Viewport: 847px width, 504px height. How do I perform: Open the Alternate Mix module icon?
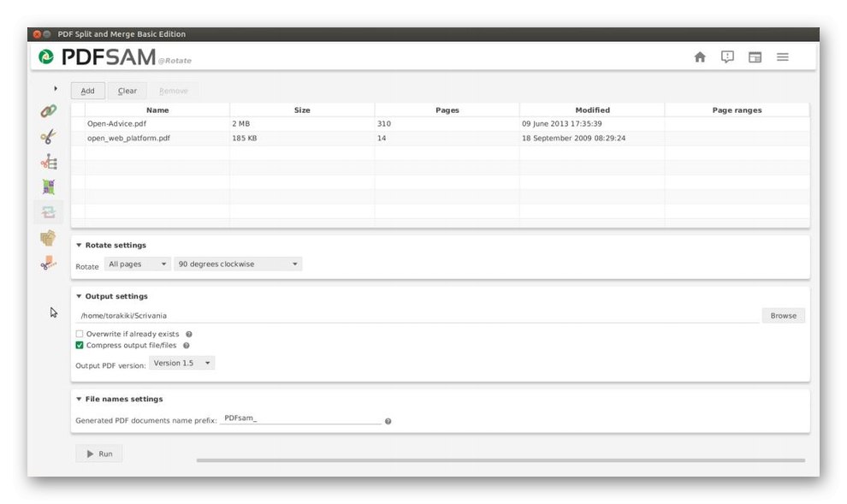[x=49, y=187]
